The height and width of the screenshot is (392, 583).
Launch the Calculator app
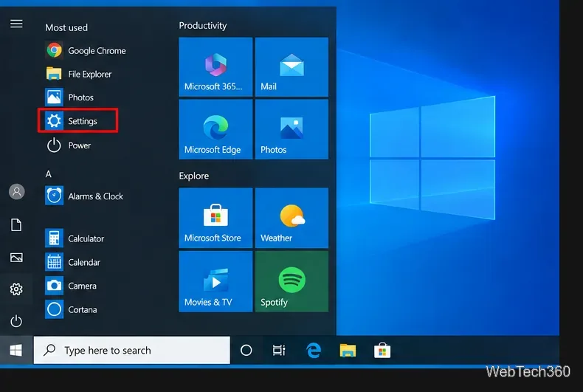point(75,238)
